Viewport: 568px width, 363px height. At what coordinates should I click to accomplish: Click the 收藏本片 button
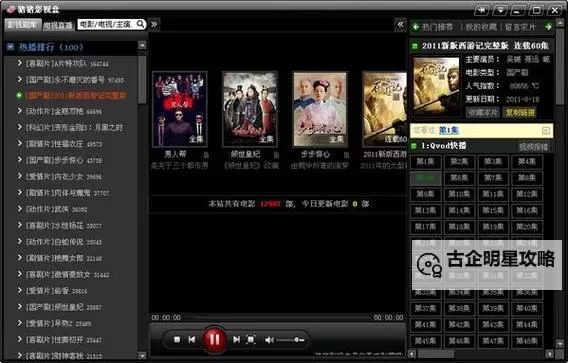tap(483, 112)
